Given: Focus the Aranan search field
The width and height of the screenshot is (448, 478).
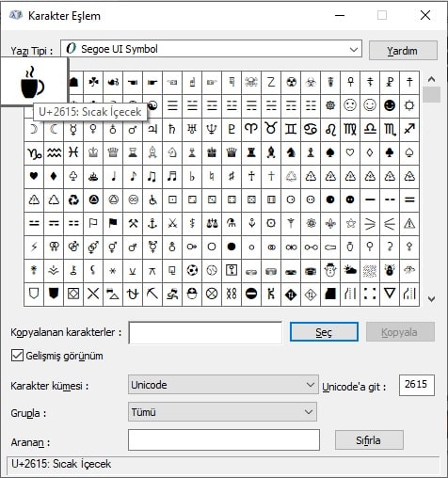Looking at the screenshot, I should (x=224, y=440).
